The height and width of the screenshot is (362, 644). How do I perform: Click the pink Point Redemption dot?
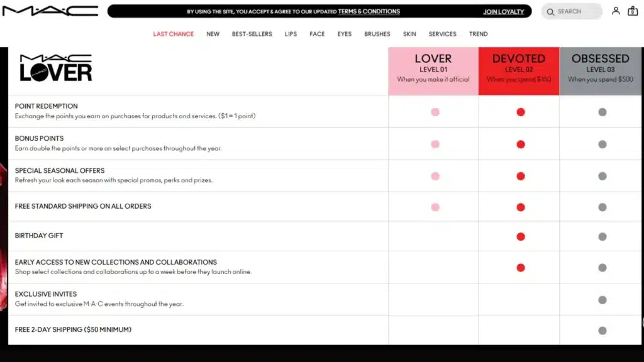coord(435,112)
